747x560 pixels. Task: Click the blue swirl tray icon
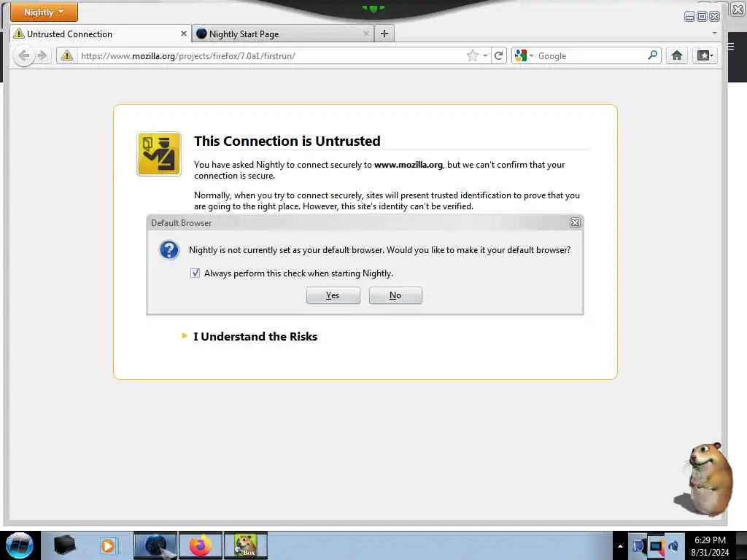click(x=673, y=546)
